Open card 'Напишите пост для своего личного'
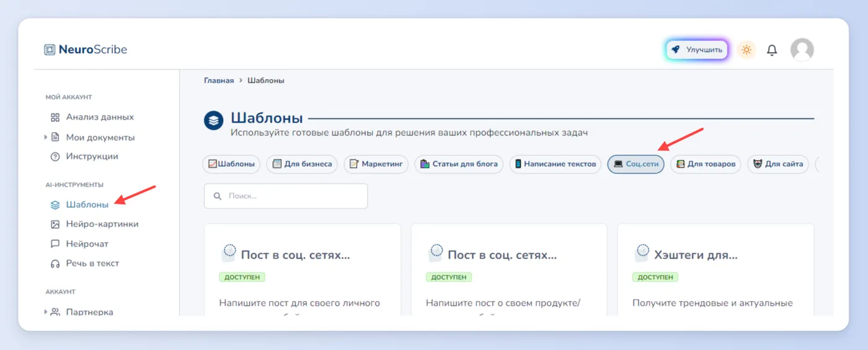 pos(303,269)
